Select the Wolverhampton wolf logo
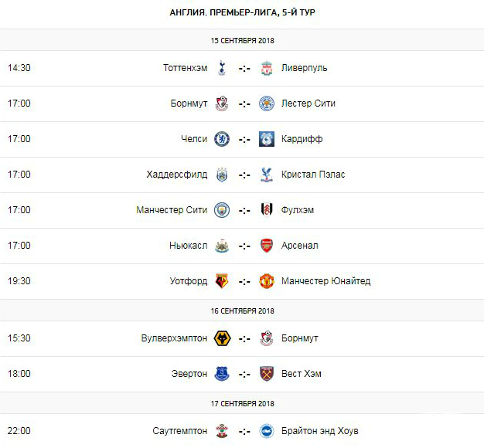 tap(222, 338)
